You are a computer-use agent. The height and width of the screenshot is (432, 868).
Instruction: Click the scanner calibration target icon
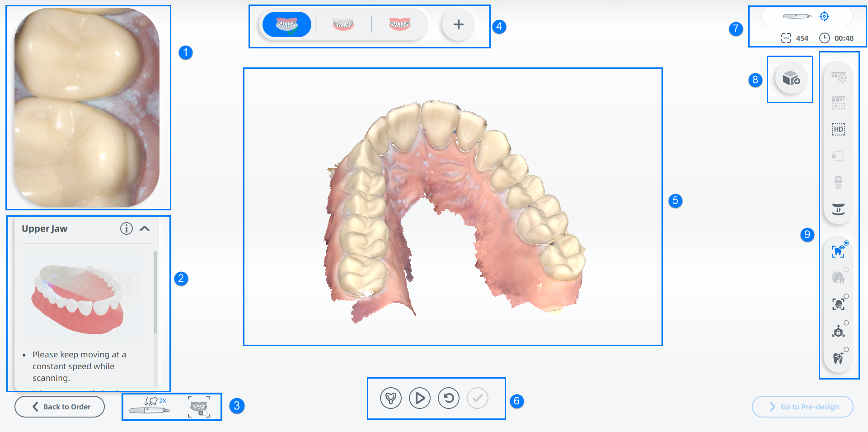824,16
